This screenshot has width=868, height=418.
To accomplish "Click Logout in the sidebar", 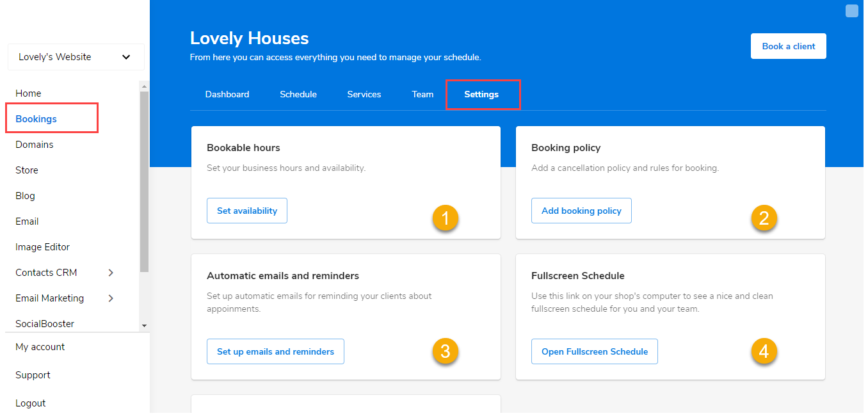I will click(31, 403).
